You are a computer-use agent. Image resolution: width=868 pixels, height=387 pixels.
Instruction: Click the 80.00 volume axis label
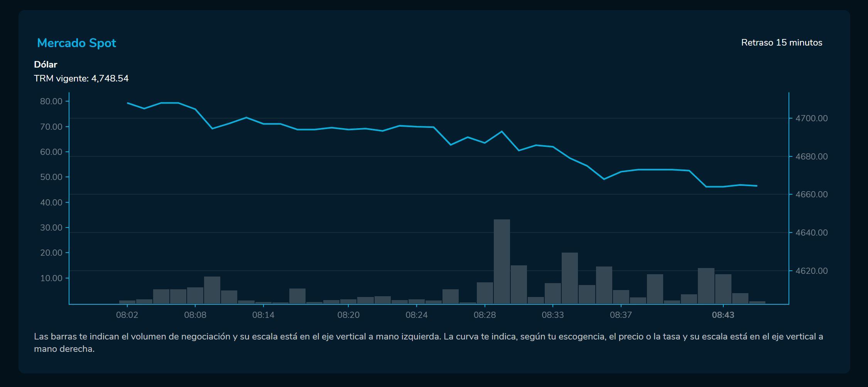pos(51,101)
